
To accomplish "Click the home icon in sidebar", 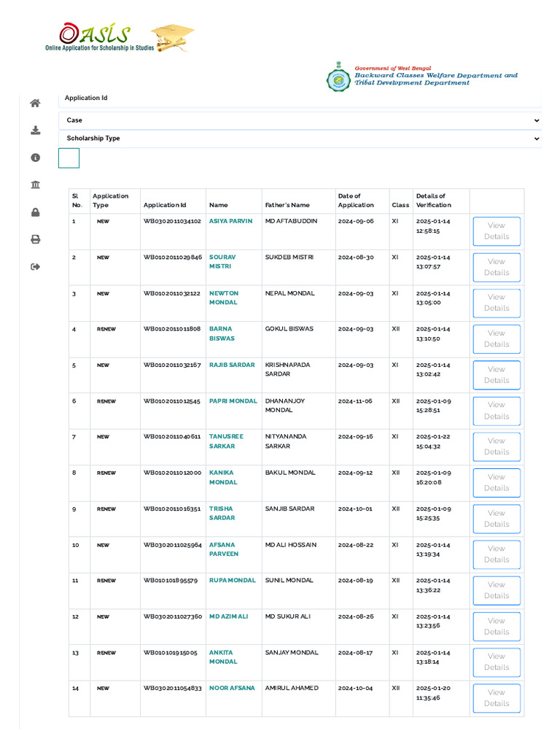I will [x=35, y=103].
